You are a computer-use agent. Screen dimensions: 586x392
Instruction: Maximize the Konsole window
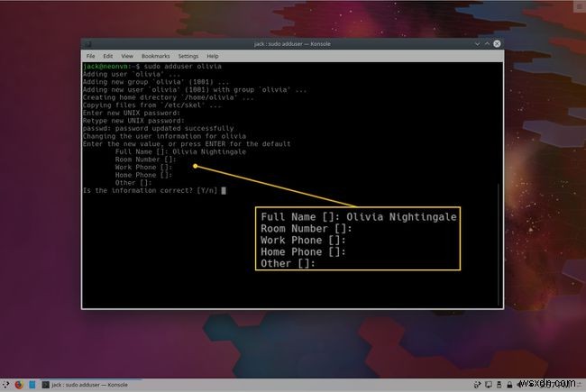coord(487,44)
